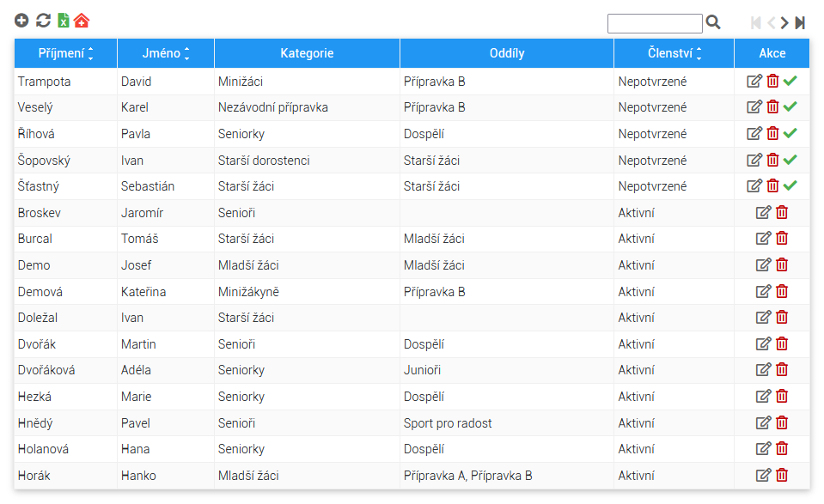Screen dimensions: 824x504
Task: Click the Kategorie column header
Action: [307, 53]
